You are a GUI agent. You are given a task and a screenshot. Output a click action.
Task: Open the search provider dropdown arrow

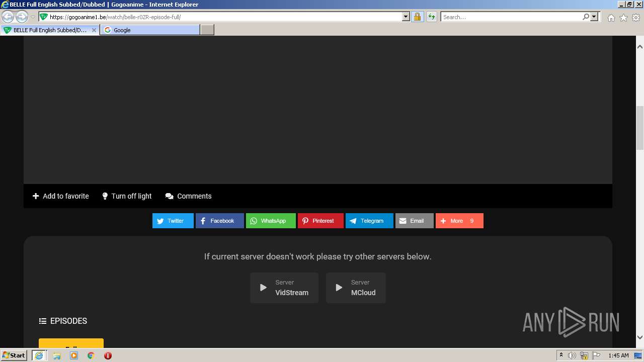click(x=594, y=17)
